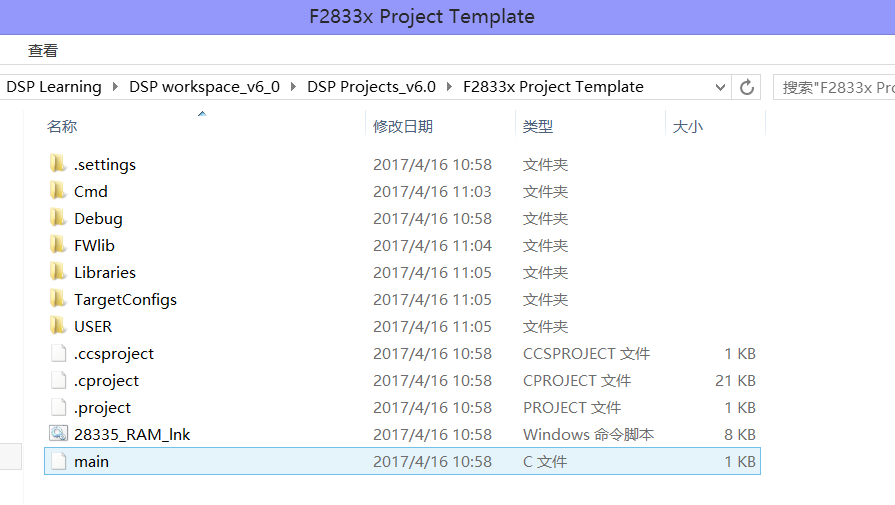Sort files by 类型 column header
Screen dimensions: 895x505
pos(538,126)
